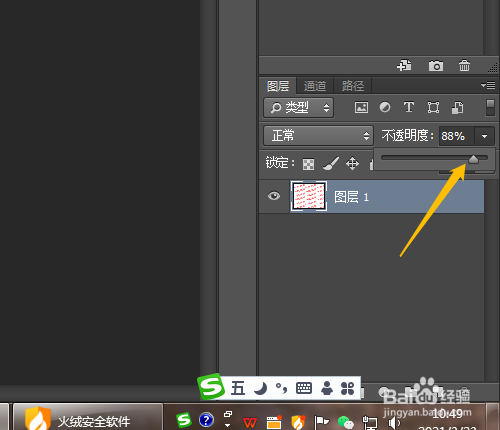Image resolution: width=500 pixels, height=430 pixels.
Task: Toggle the moon half-width icon on IME bar
Action: click(x=260, y=388)
